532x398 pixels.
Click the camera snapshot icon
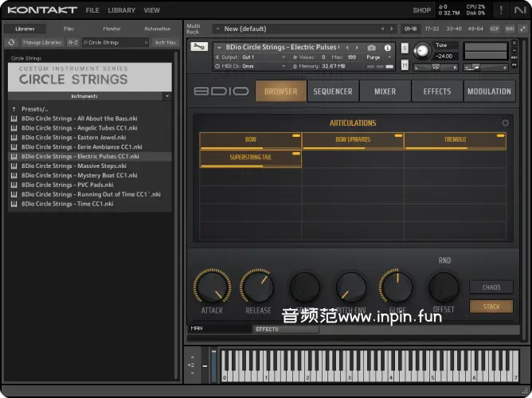pyautogui.click(x=372, y=48)
